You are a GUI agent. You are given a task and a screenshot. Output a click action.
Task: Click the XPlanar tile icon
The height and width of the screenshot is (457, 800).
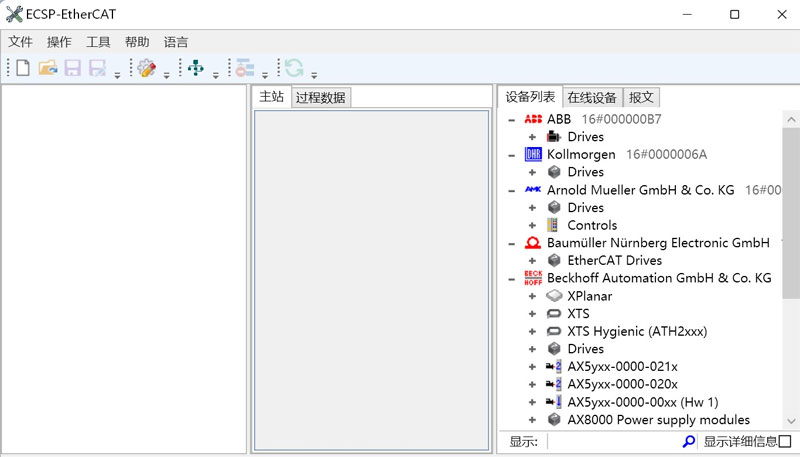click(554, 296)
